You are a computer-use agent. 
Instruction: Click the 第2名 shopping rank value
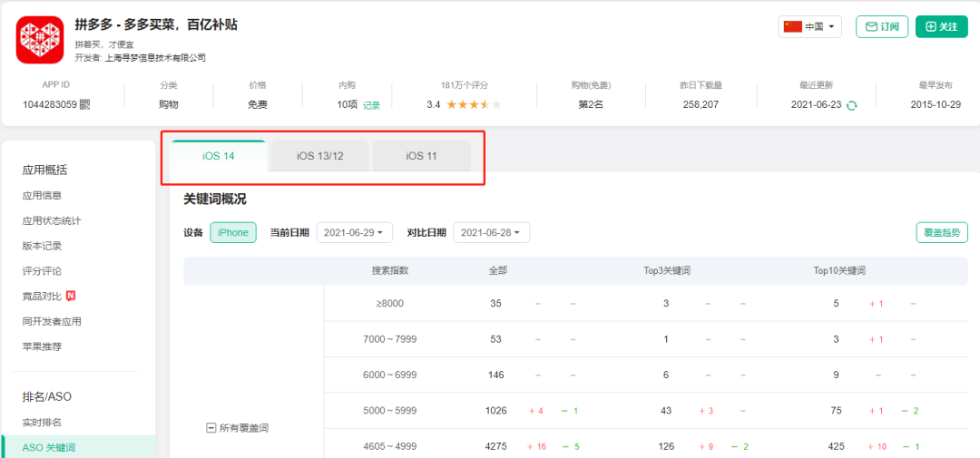tap(591, 105)
